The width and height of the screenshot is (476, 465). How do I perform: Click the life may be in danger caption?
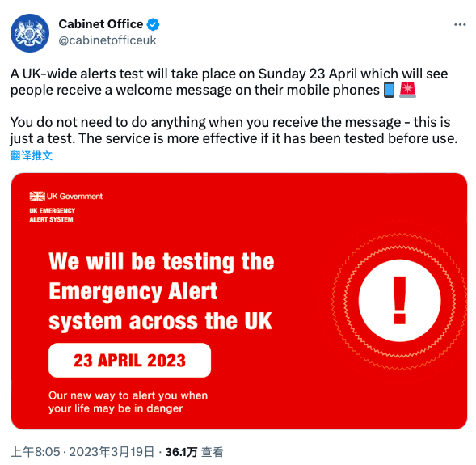(128, 402)
